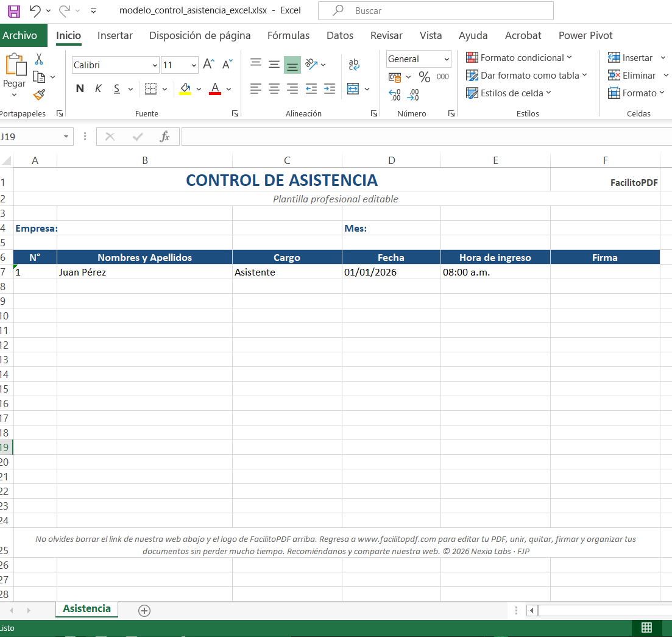Screen dimensions: 672x637
Task: Activate the Format Painter brush
Action: 39,94
